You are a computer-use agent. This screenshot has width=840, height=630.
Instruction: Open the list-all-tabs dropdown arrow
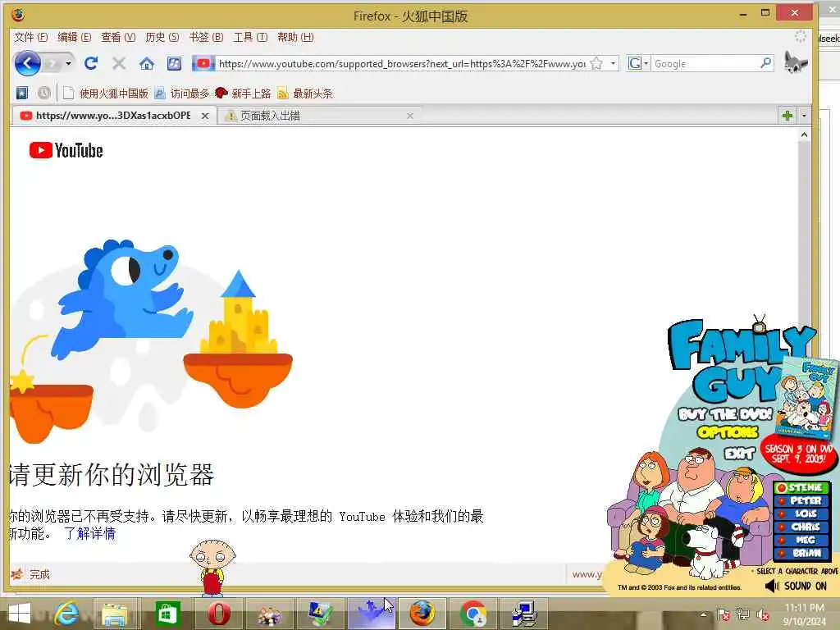click(x=804, y=115)
